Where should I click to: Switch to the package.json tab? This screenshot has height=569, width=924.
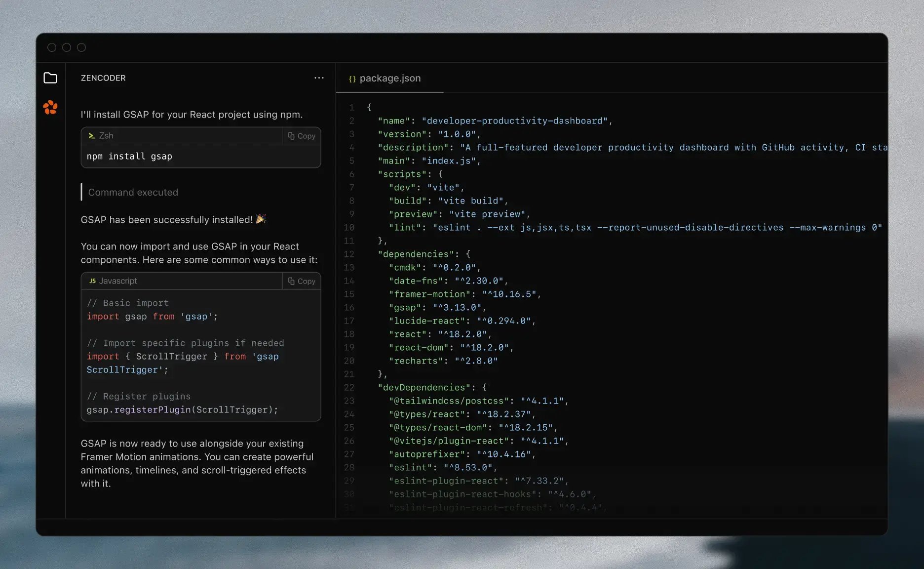pos(389,79)
